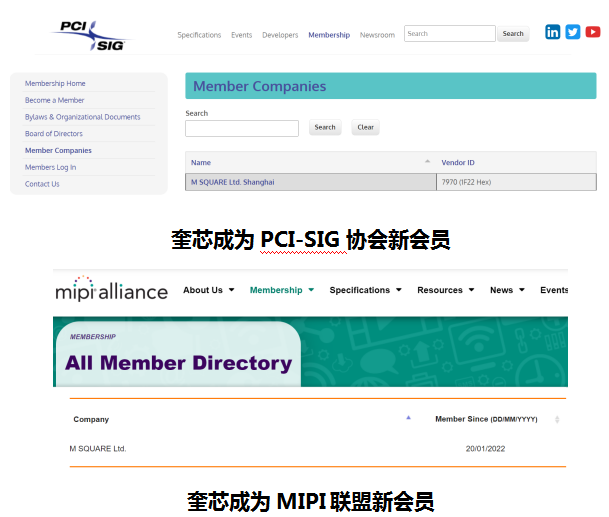
Task: Open Member Companies sidebar link
Action: [58, 150]
